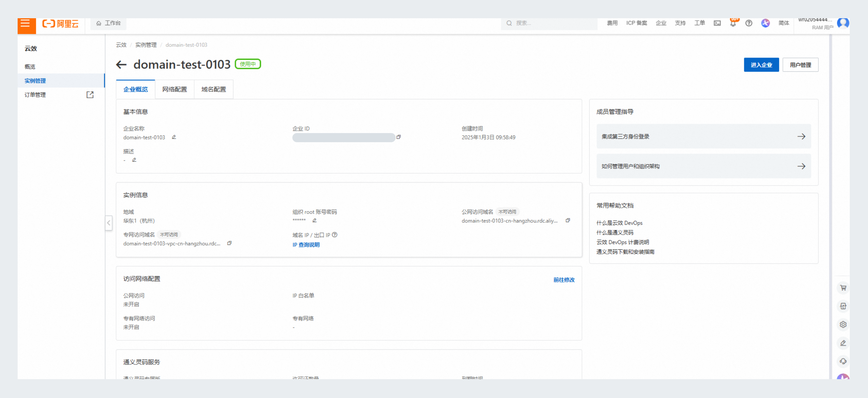Screen dimensions: 868x398
Task: Switch to the 网络配置 tab
Action: [x=174, y=89]
